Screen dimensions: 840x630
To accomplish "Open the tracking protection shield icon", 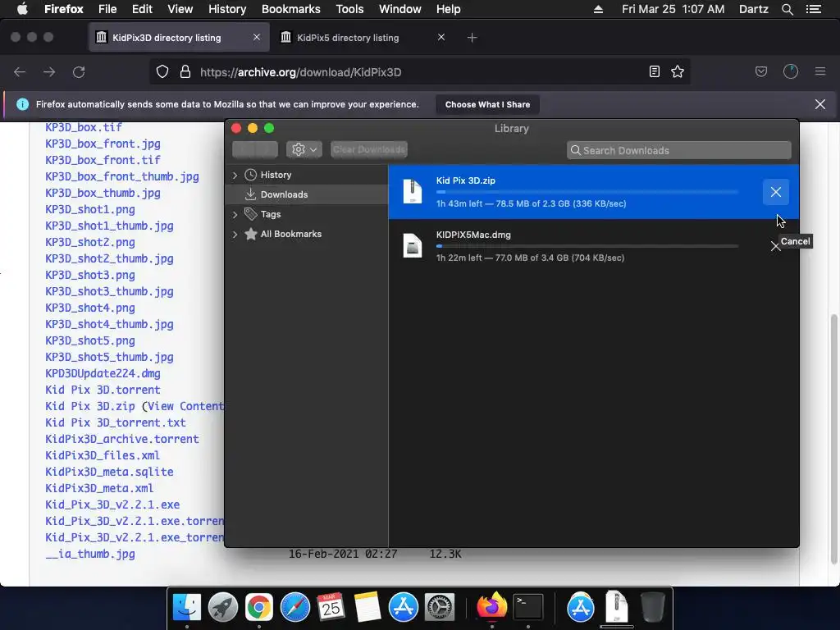I will tap(162, 72).
